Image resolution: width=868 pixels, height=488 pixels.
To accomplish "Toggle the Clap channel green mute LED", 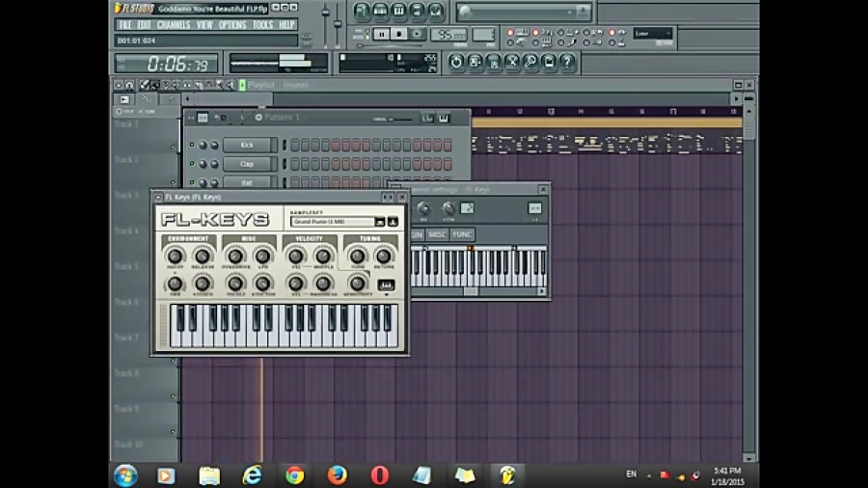I will point(192,164).
